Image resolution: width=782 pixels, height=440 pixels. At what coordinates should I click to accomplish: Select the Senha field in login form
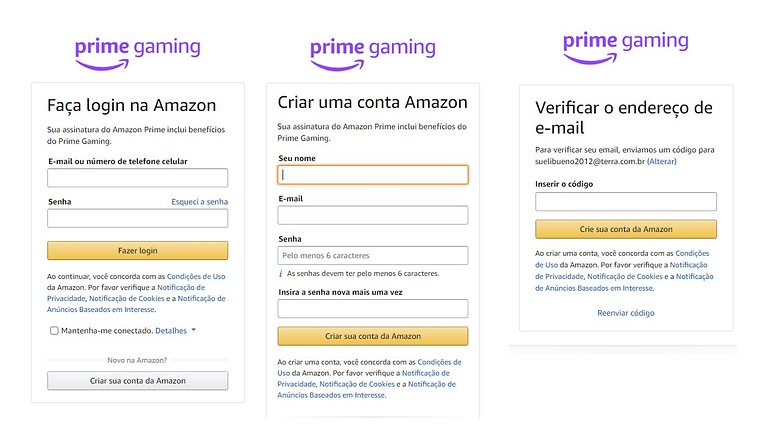[x=138, y=218]
